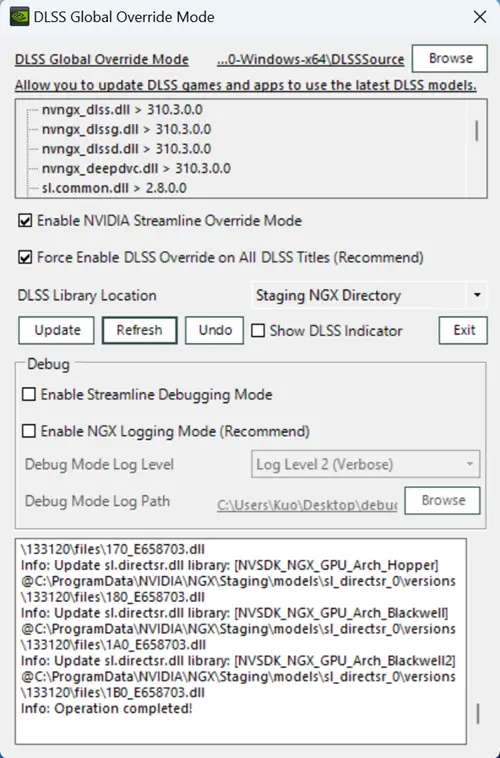Select nvngx_dlss.dll > 310.3.0.0 row
The image size is (500, 758).
(122, 110)
